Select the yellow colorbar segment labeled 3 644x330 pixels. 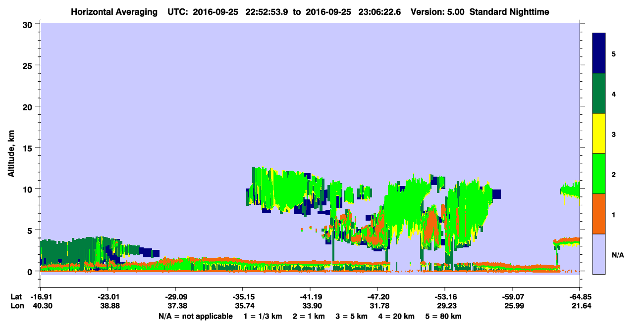599,134
